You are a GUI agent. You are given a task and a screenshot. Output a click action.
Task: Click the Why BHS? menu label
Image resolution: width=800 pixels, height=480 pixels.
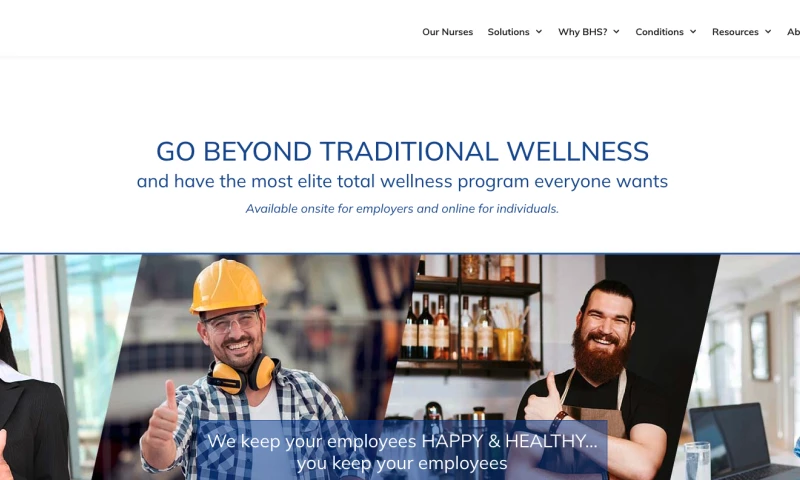pyautogui.click(x=582, y=32)
